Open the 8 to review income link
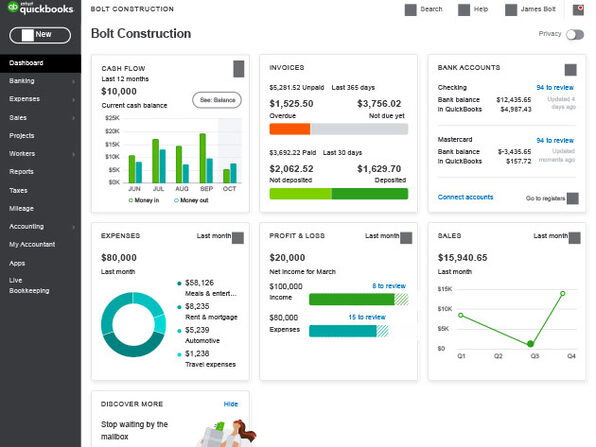Viewport: 596px width, 447px height. [389, 286]
